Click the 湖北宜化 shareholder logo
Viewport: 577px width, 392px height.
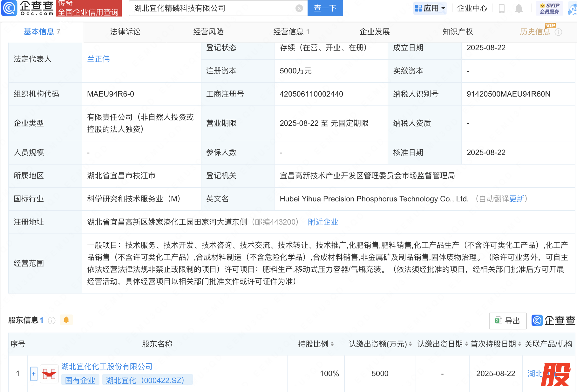(x=49, y=374)
